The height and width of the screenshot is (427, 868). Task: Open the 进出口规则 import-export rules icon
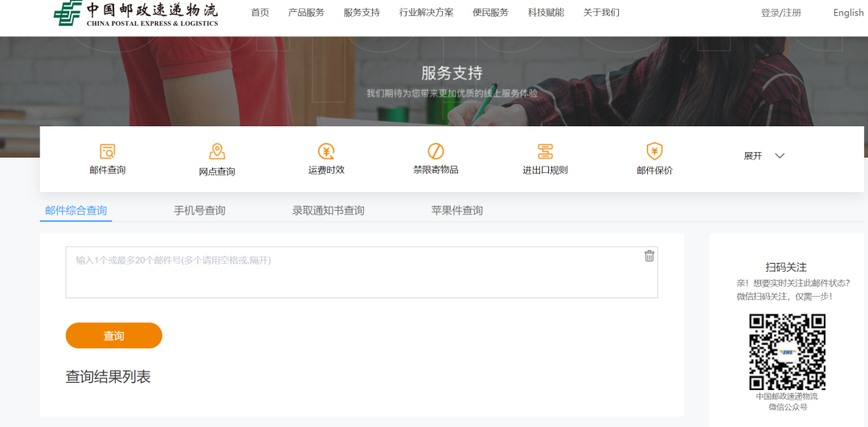click(545, 151)
